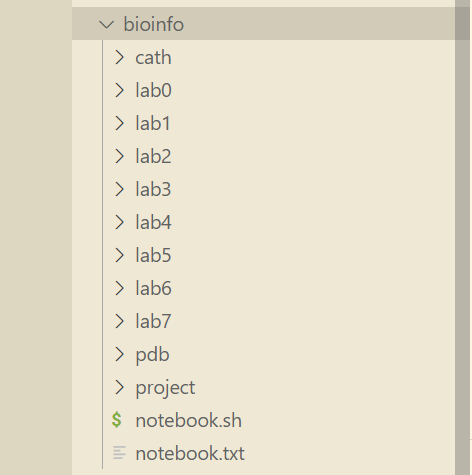Expand the lab6 folder chevron

pos(119,288)
